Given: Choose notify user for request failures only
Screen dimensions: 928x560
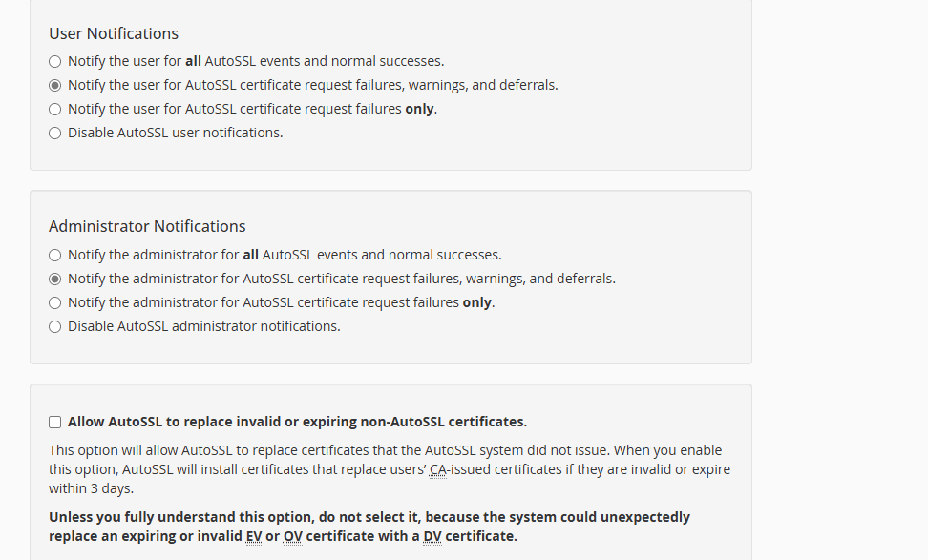Looking at the screenshot, I should tap(55, 110).
